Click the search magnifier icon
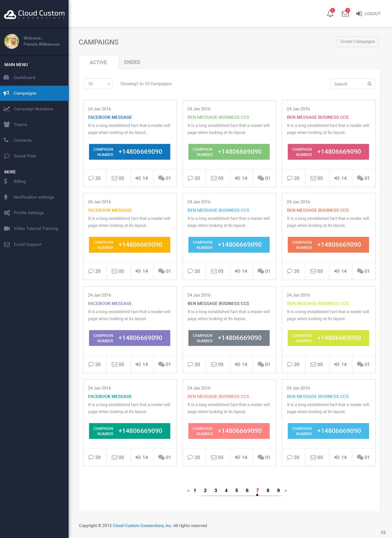The image size is (392, 538). (x=369, y=84)
